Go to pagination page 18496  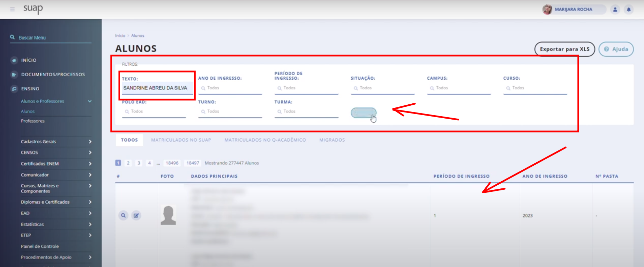[x=172, y=163]
